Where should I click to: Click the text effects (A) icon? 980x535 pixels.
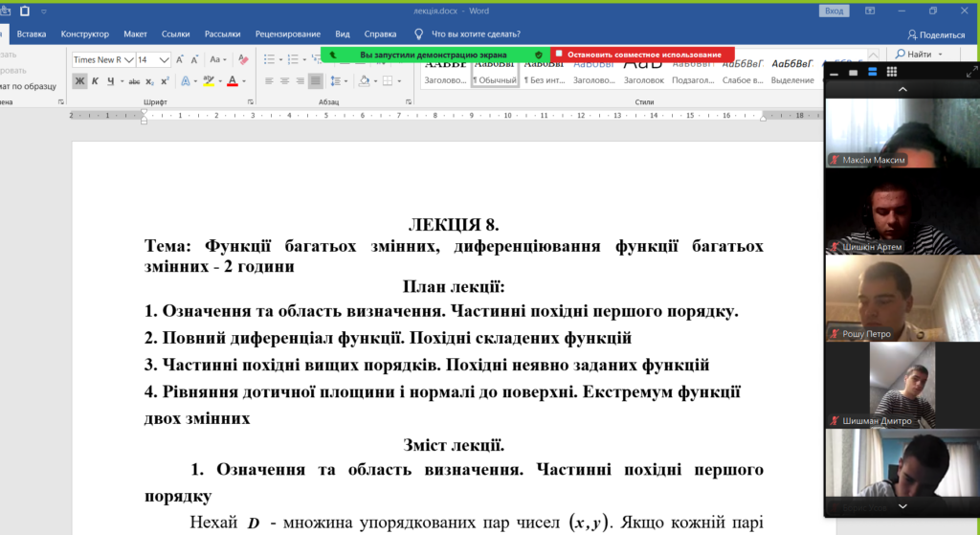click(186, 81)
